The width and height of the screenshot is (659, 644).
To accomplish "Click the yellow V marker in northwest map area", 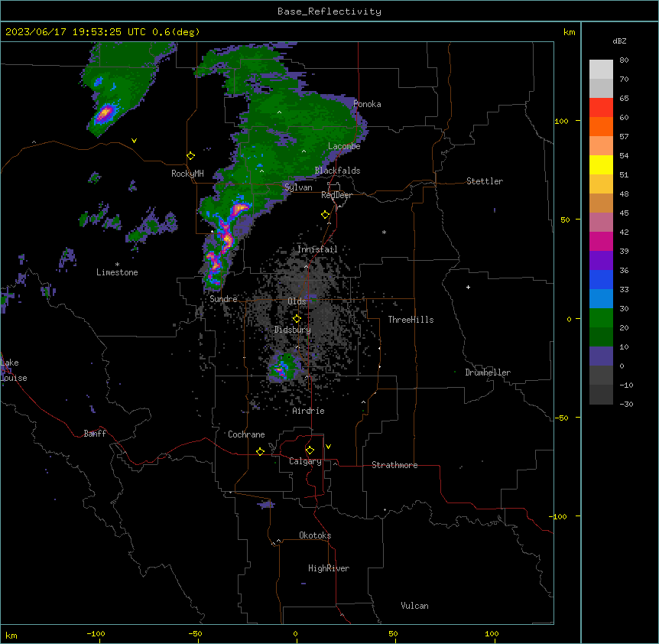I will [x=134, y=141].
